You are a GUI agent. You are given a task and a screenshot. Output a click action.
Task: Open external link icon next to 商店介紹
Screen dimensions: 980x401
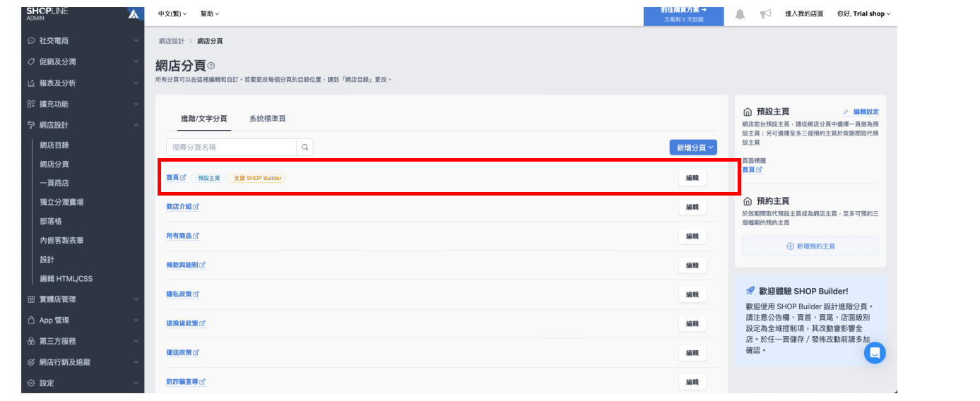point(196,207)
